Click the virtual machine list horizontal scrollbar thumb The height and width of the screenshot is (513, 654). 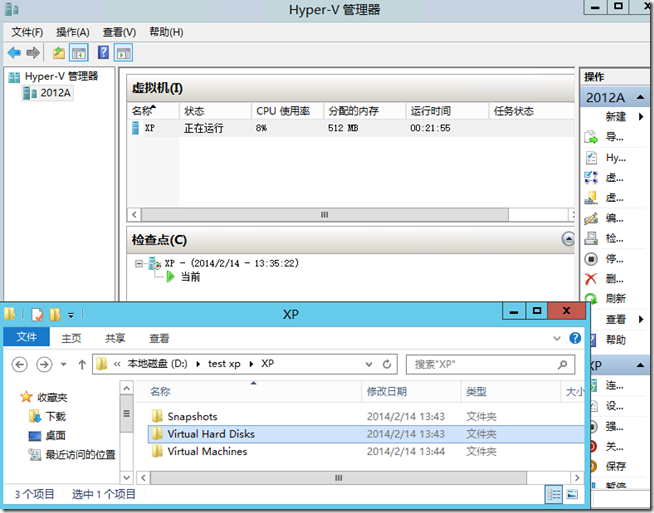pos(324,215)
